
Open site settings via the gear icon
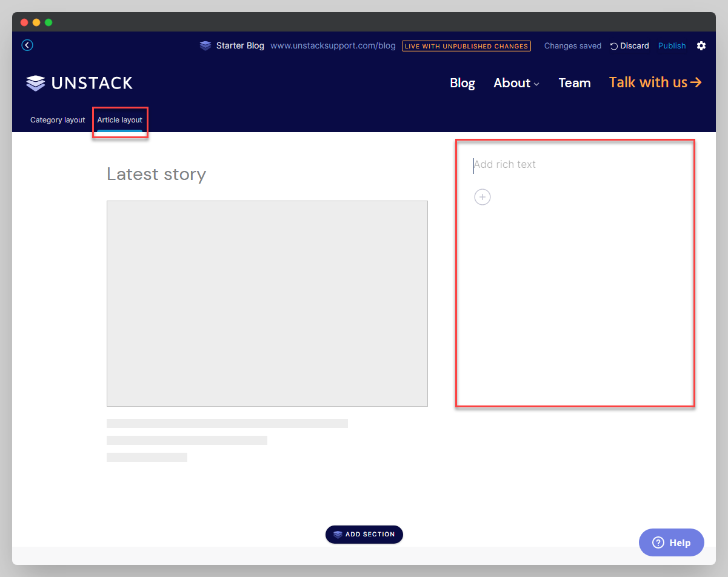[701, 45]
